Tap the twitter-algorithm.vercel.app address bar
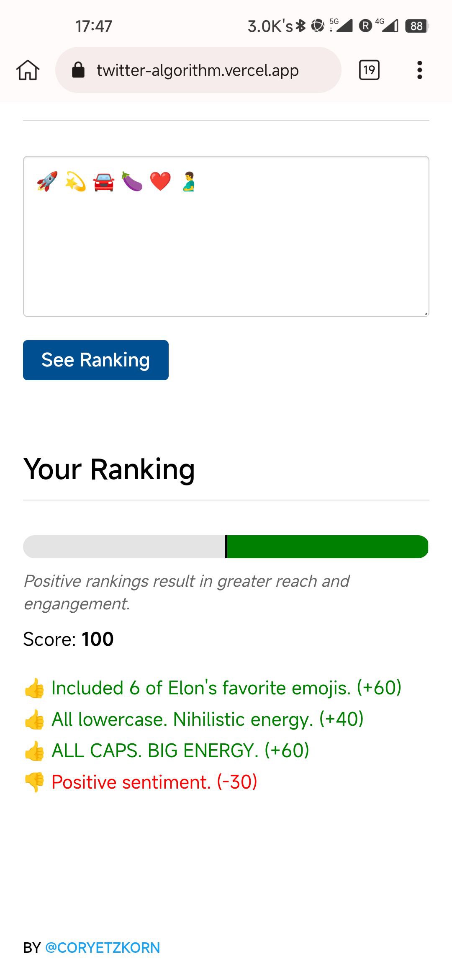Screen dimensions: 452x980 coord(198,70)
